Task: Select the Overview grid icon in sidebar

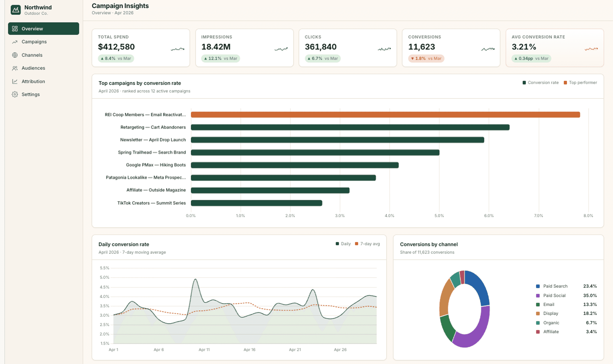Action: click(15, 29)
